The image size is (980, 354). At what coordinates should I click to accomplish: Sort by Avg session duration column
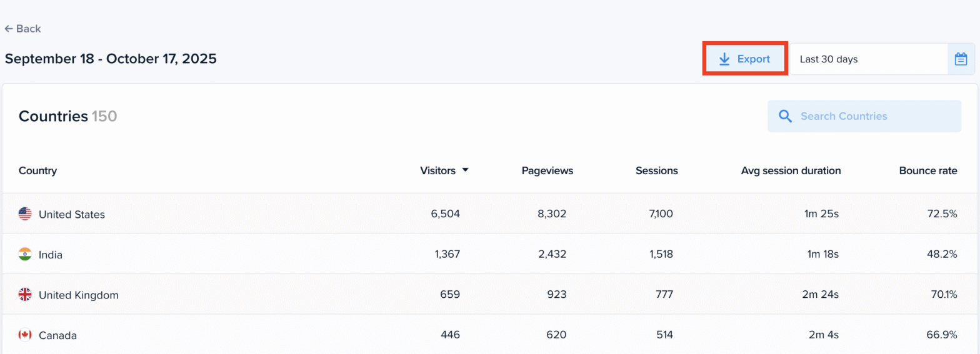pos(791,170)
